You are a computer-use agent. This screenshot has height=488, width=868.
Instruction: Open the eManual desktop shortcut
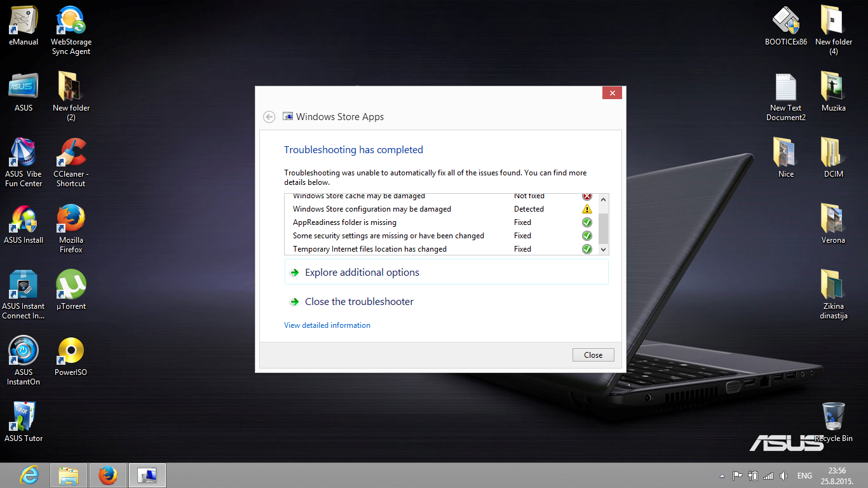point(24,26)
